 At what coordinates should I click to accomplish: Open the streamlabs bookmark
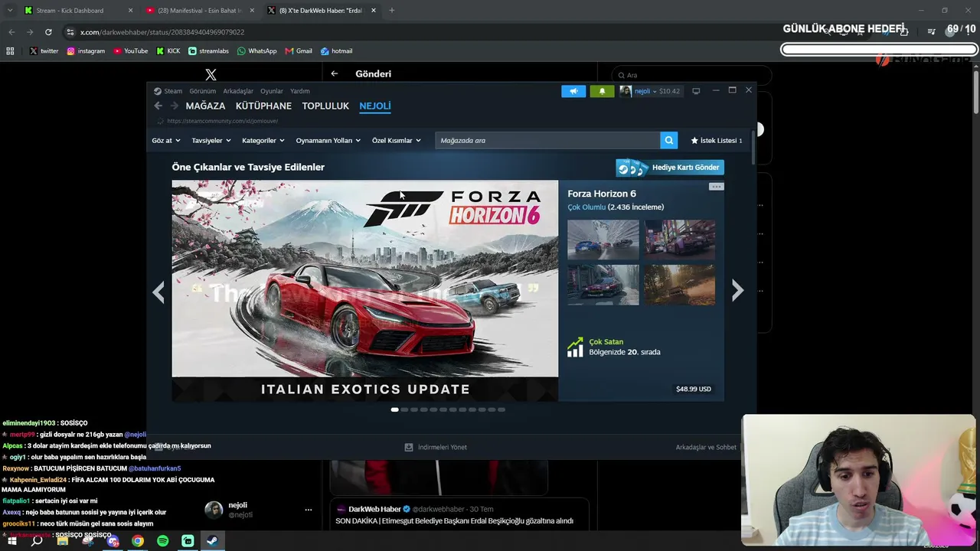(209, 51)
